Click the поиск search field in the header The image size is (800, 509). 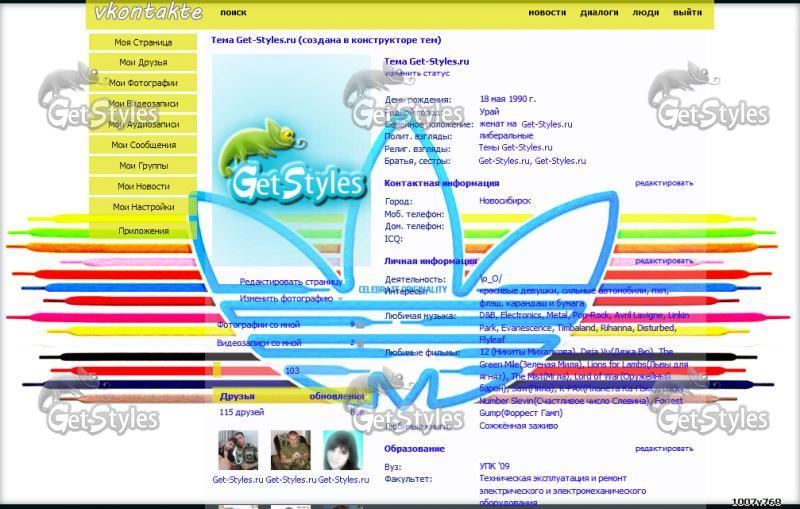(x=233, y=13)
